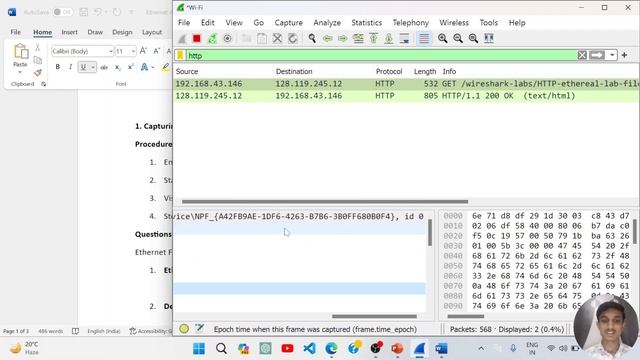Screen dimensions: 640x360
Task: Go forward to the next packet
Action: pyautogui.click(x=343, y=38)
